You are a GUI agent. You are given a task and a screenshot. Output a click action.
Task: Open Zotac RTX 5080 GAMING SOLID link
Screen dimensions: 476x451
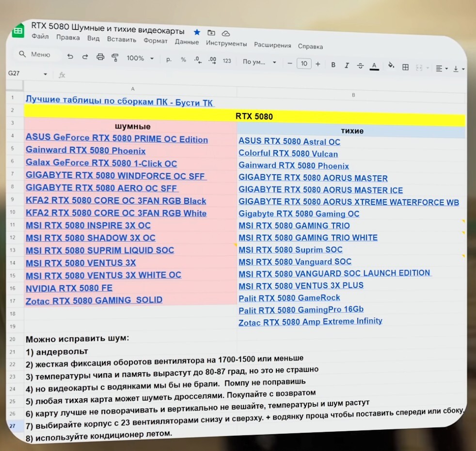pos(94,300)
